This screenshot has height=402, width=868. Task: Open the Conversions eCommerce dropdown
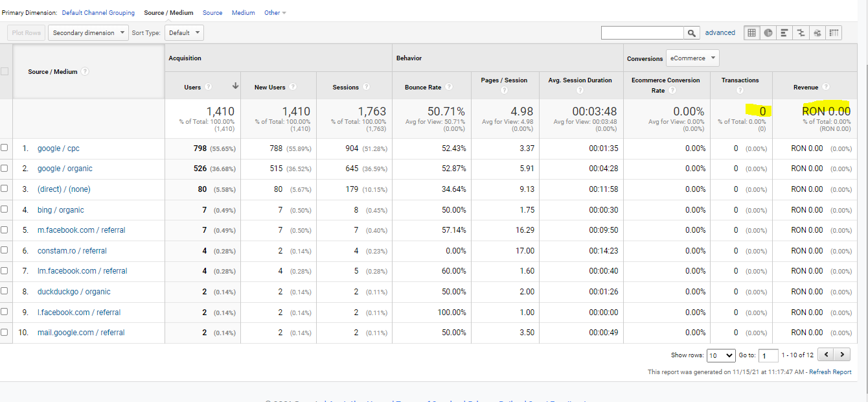click(x=692, y=58)
